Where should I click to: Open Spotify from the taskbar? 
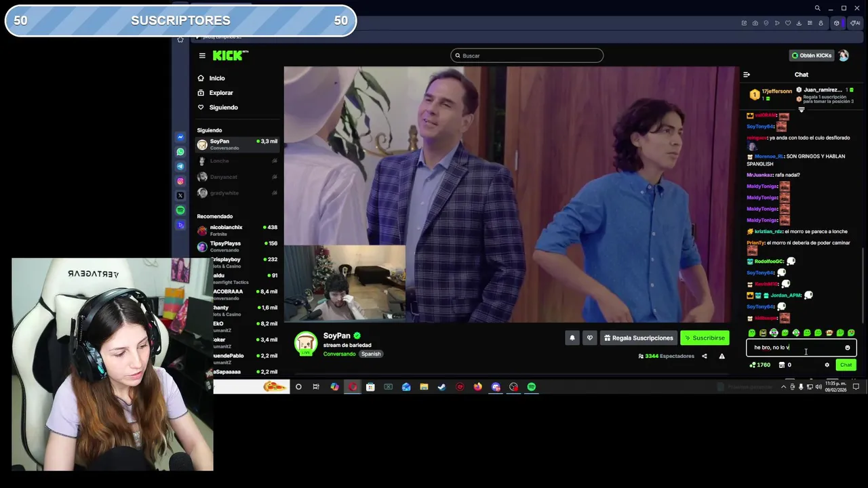[532, 387]
